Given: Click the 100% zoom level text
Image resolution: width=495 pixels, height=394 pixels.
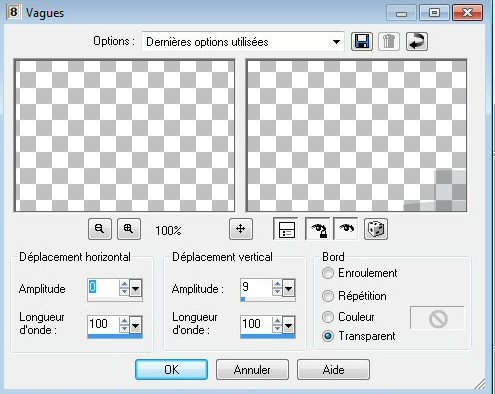Looking at the screenshot, I should 168,230.
